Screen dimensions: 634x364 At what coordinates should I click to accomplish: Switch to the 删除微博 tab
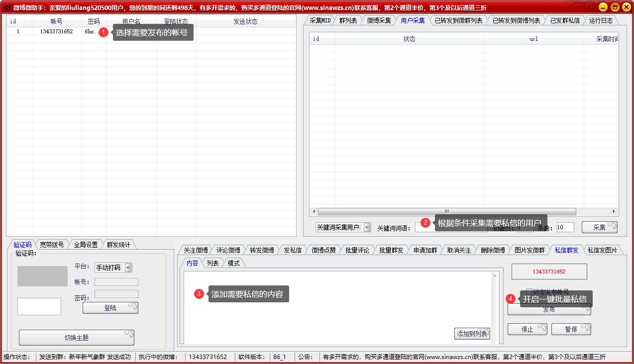pos(493,250)
